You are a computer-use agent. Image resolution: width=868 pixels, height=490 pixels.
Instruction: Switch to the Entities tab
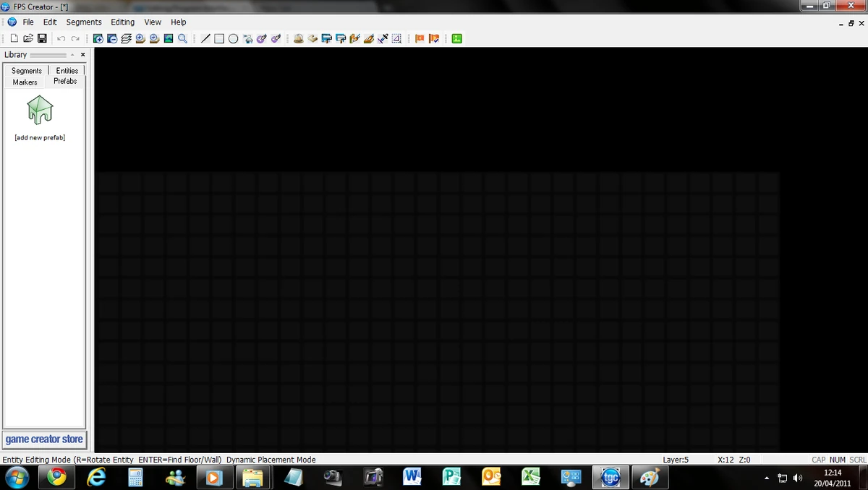coord(67,70)
